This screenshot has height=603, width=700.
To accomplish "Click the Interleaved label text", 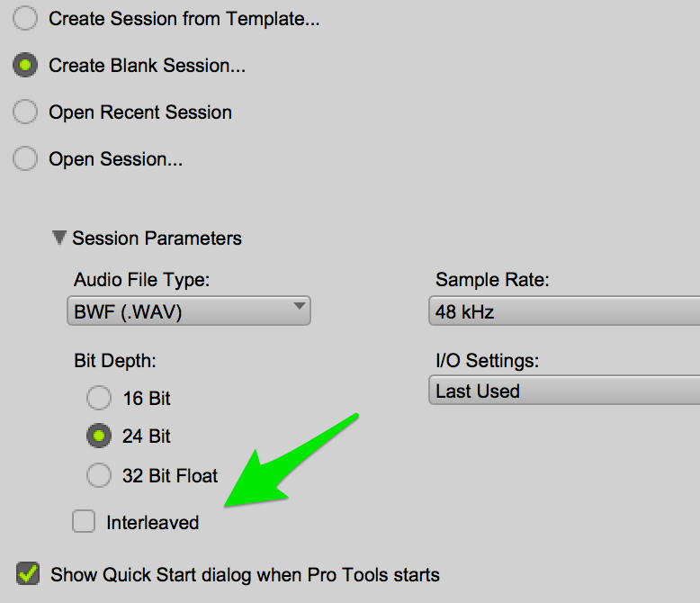I will (152, 522).
